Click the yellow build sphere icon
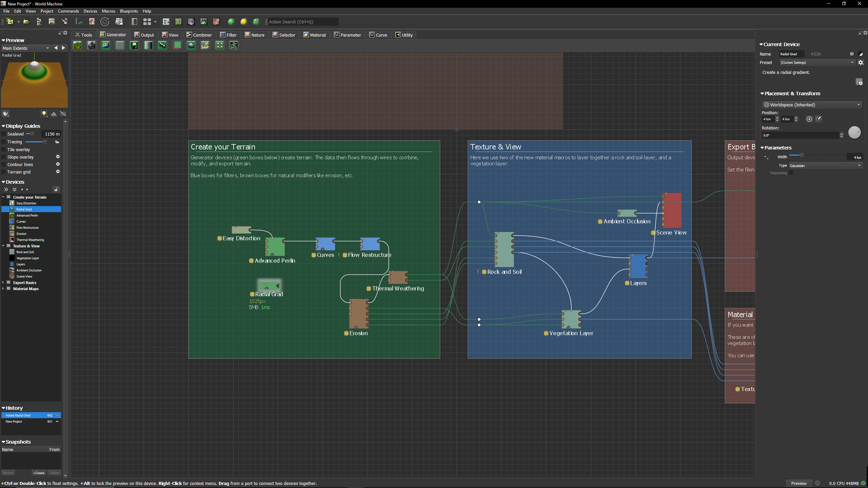Viewport: 868px width, 488px height. click(x=243, y=22)
